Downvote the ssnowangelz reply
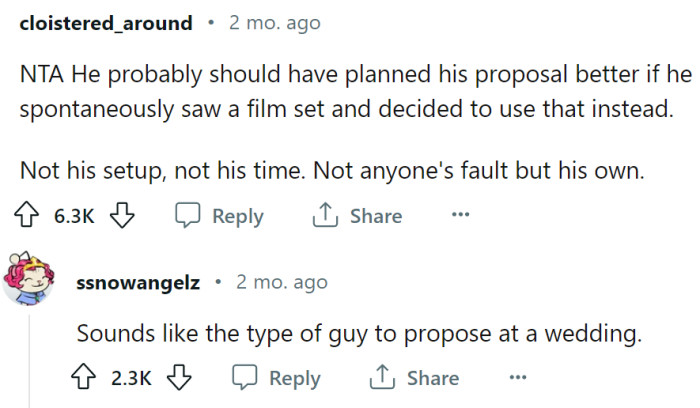The height and width of the screenshot is (408, 700). pos(178,378)
